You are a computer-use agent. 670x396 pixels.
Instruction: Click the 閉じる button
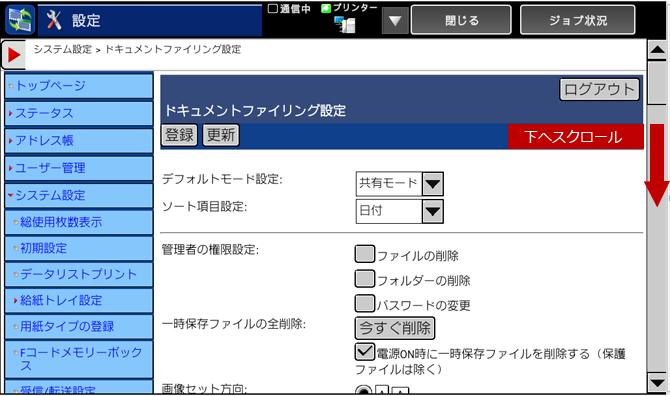tap(461, 20)
